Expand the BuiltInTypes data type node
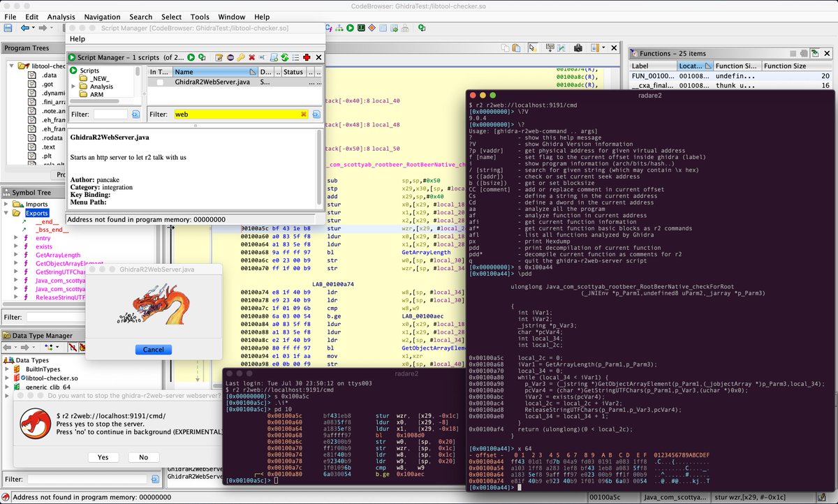Viewport: 838px width, 504px height. click(6, 368)
